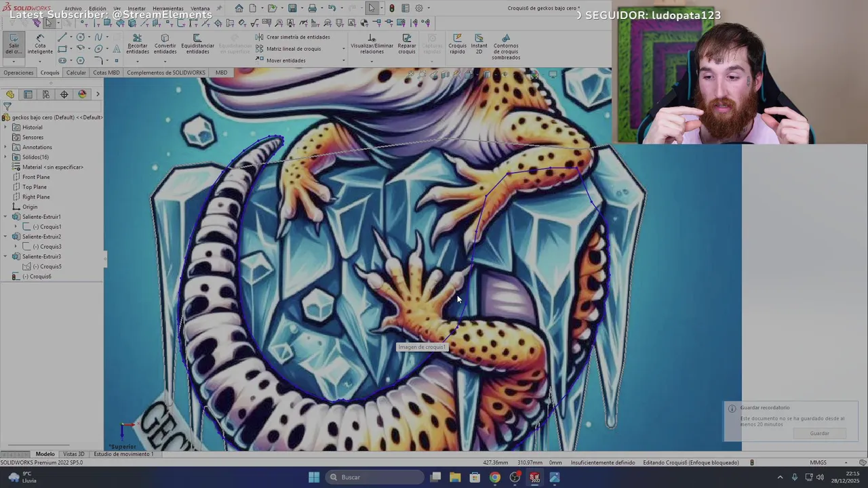Expand the Historial tree node
Viewport: 868px width, 488px height.
[x=6, y=127]
